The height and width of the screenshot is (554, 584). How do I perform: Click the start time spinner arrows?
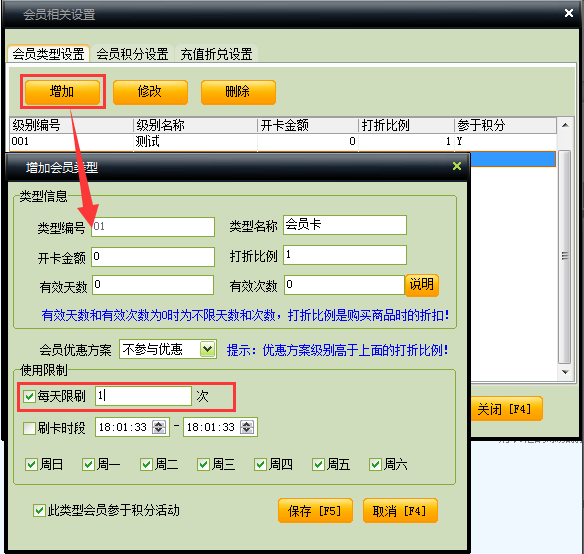(x=159, y=427)
